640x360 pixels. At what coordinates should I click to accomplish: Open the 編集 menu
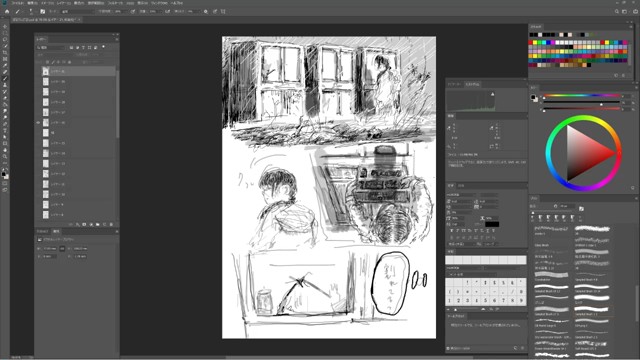(x=32, y=3)
